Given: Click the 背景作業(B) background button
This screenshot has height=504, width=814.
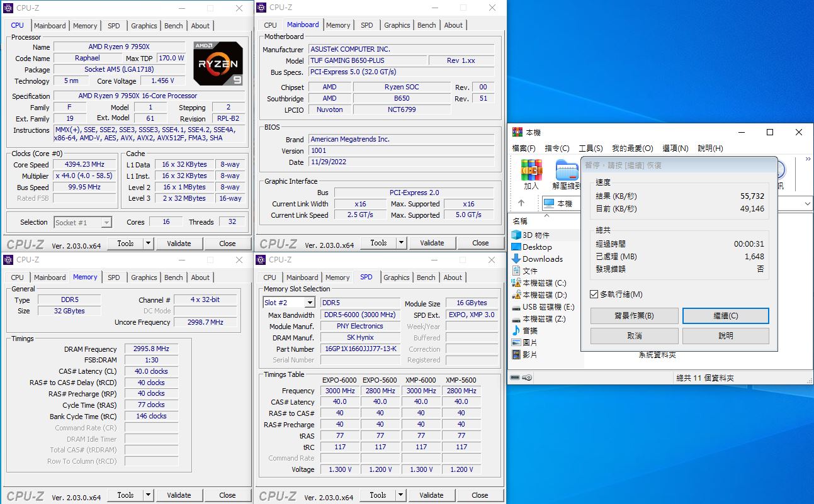Looking at the screenshot, I should [635, 316].
